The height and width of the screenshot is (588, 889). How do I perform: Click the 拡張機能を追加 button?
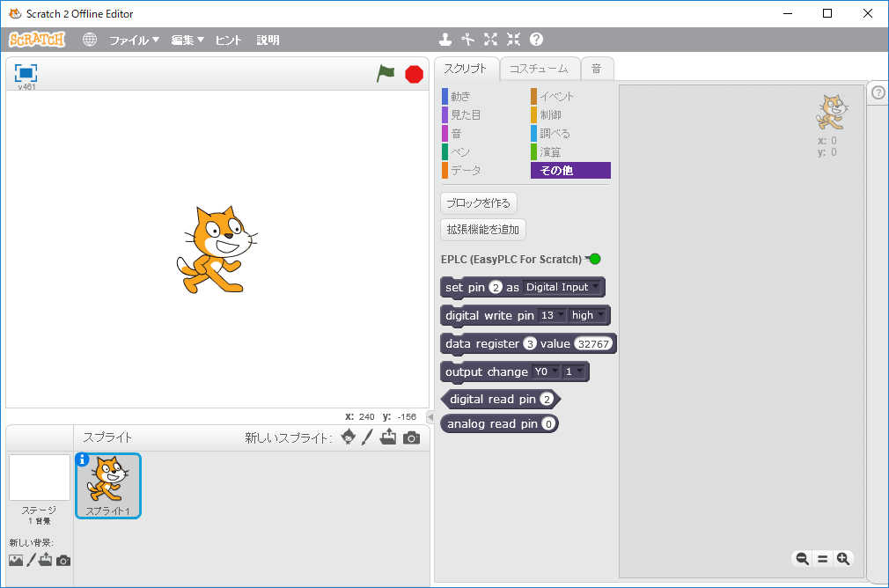point(482,230)
